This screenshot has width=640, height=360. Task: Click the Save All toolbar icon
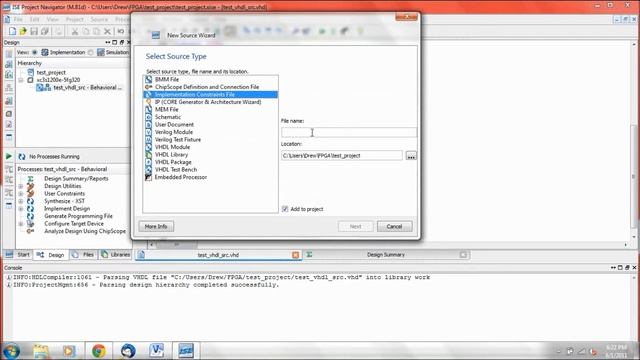(x=45, y=31)
